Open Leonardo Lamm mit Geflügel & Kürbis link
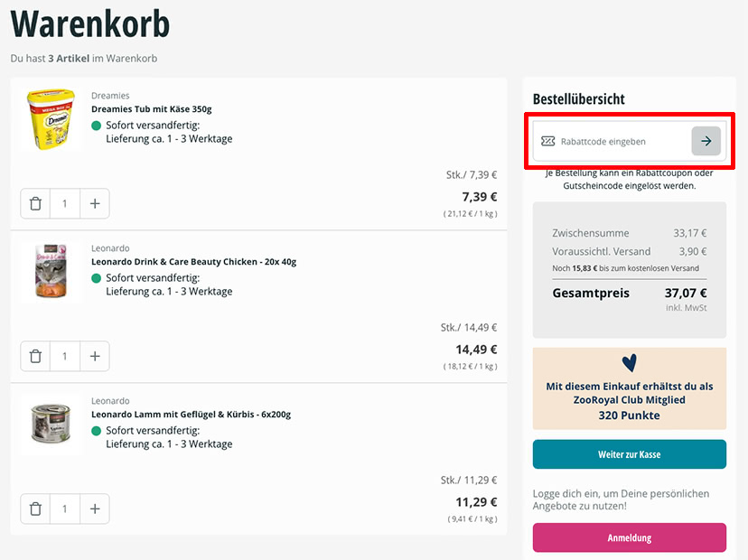Screen dimensions: 748x560 click(191, 414)
